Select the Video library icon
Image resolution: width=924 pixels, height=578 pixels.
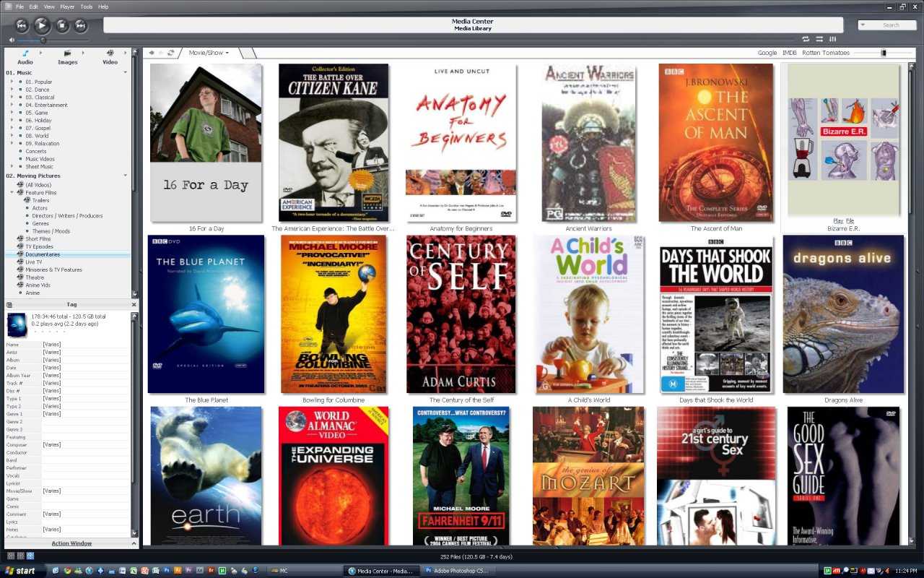(x=110, y=53)
